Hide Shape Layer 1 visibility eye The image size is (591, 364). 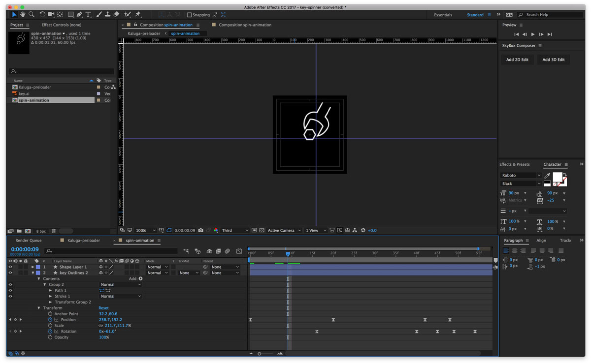(x=10, y=267)
